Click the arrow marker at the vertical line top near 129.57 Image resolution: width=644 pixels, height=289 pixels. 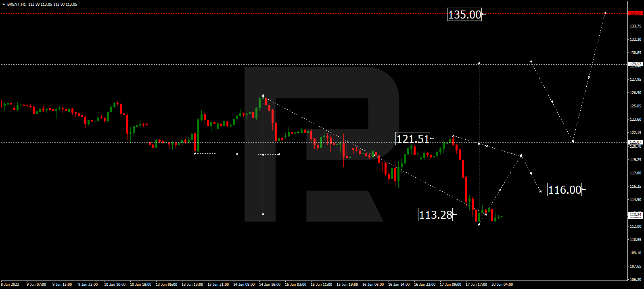tap(479, 63)
